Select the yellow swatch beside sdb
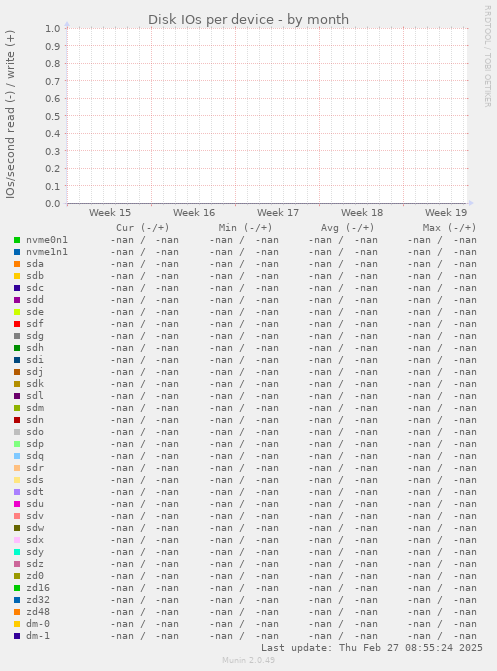The height and width of the screenshot is (671, 497). click(17, 276)
